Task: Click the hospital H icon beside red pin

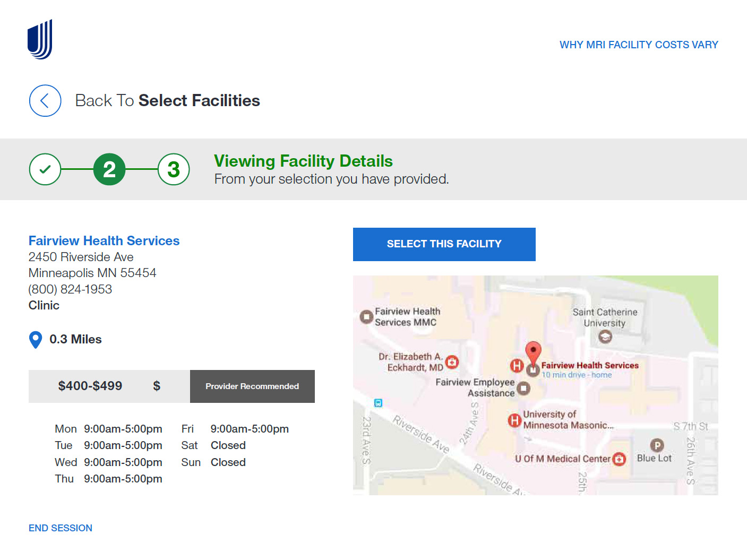Action: pos(517,365)
